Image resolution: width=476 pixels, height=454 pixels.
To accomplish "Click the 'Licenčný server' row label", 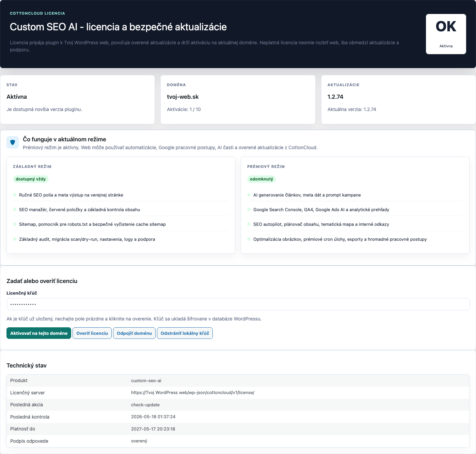I will click(x=28, y=393).
